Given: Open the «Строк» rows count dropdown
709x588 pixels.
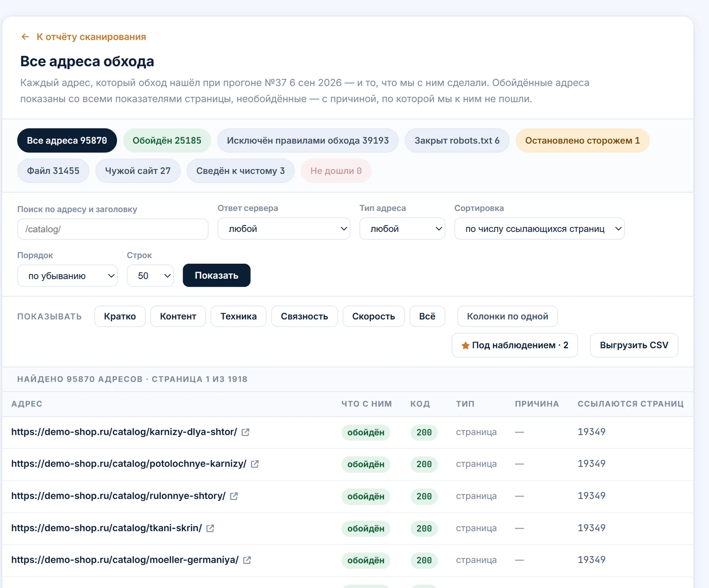Looking at the screenshot, I should 150,276.
